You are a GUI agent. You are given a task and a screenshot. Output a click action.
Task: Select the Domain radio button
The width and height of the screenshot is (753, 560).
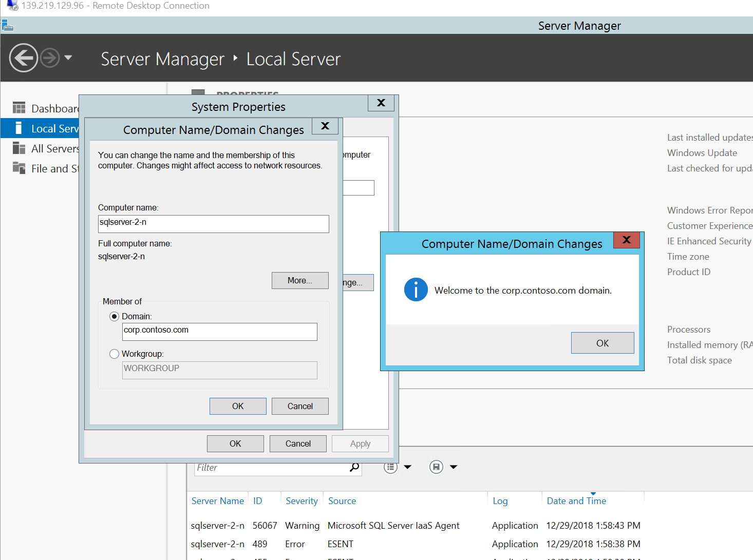[x=115, y=317]
